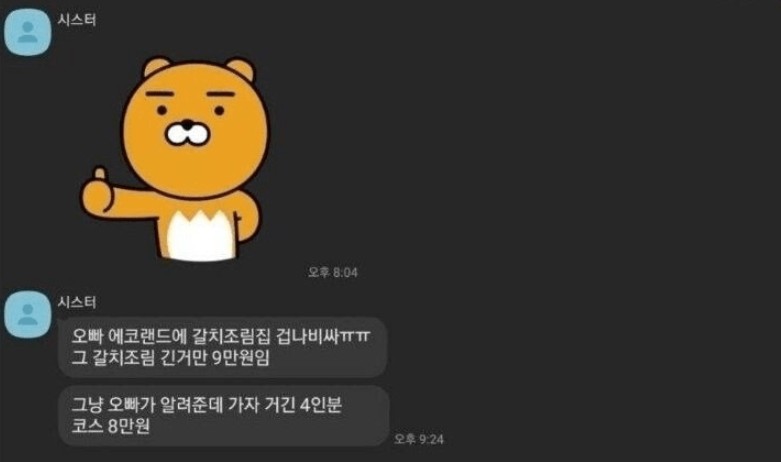Select the 오후 9:24 timestamp

coord(419,439)
